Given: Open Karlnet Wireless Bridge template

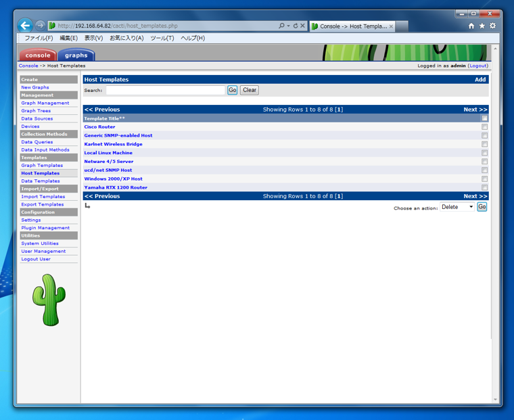Looking at the screenshot, I should pyautogui.click(x=113, y=144).
